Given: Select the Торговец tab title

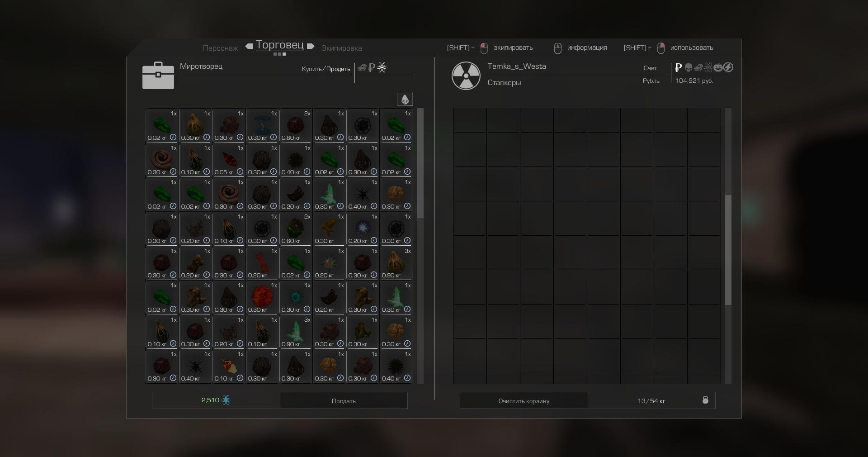Looking at the screenshot, I should point(280,45).
